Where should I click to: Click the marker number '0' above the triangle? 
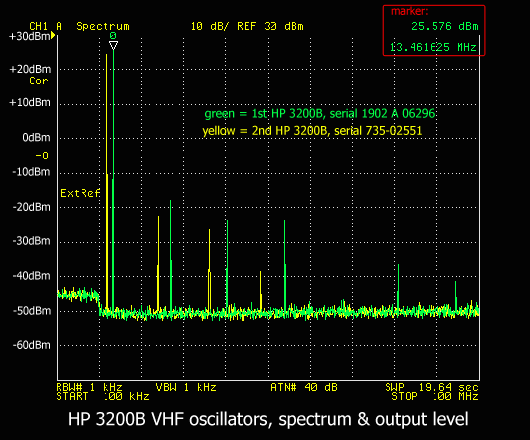pyautogui.click(x=113, y=36)
